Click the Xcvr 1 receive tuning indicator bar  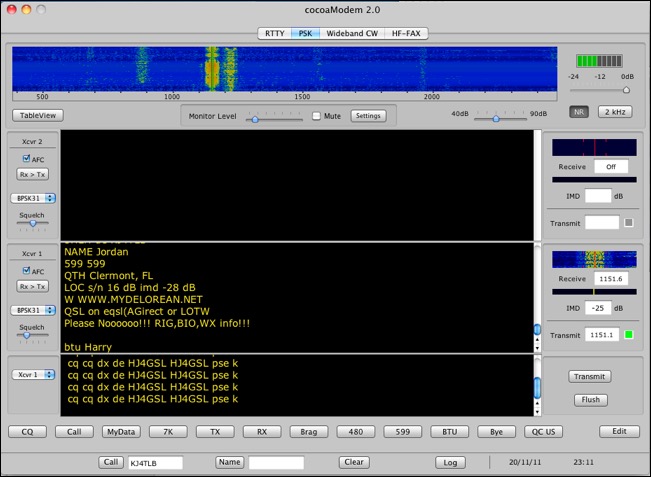(x=594, y=292)
